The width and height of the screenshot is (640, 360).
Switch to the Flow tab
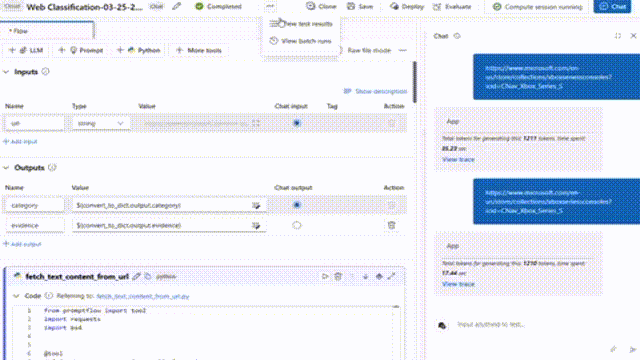click(x=47, y=31)
